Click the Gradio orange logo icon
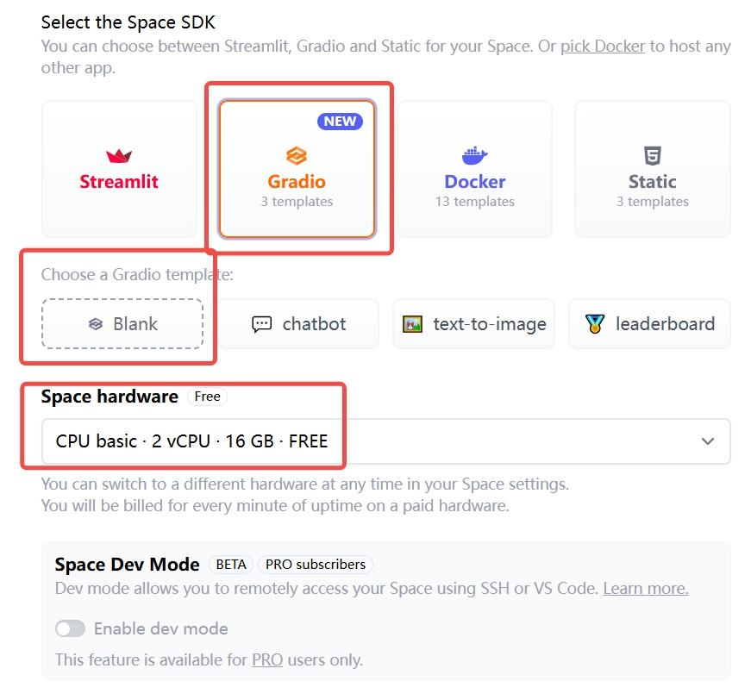The width and height of the screenshot is (751, 700). pyautogui.click(x=297, y=156)
